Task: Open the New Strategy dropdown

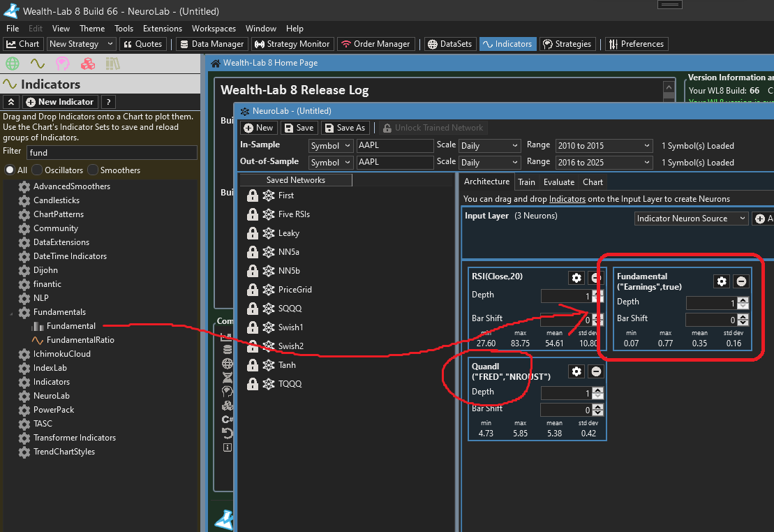Action: [82, 44]
